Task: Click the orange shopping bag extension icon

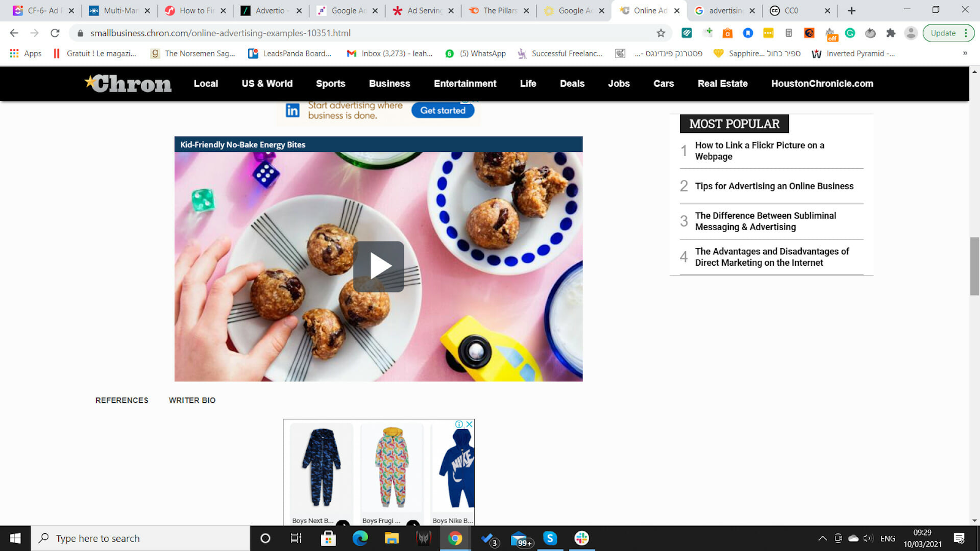Action: coord(728,33)
